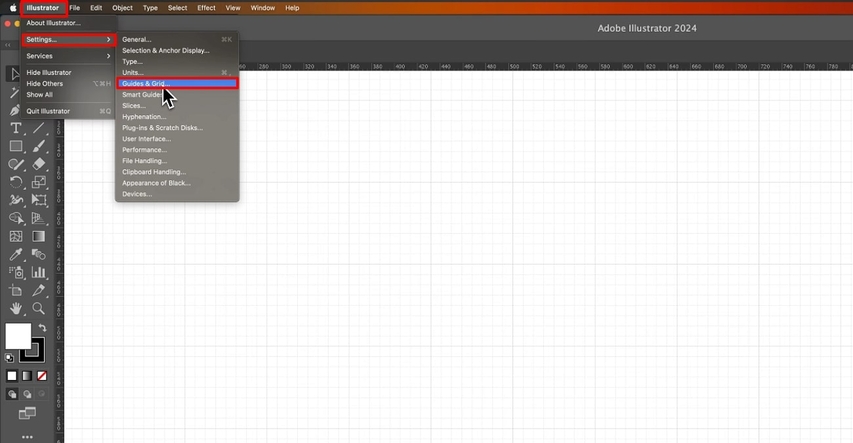Open Guides & Grid... settings
The width and height of the screenshot is (853, 443).
pos(177,84)
